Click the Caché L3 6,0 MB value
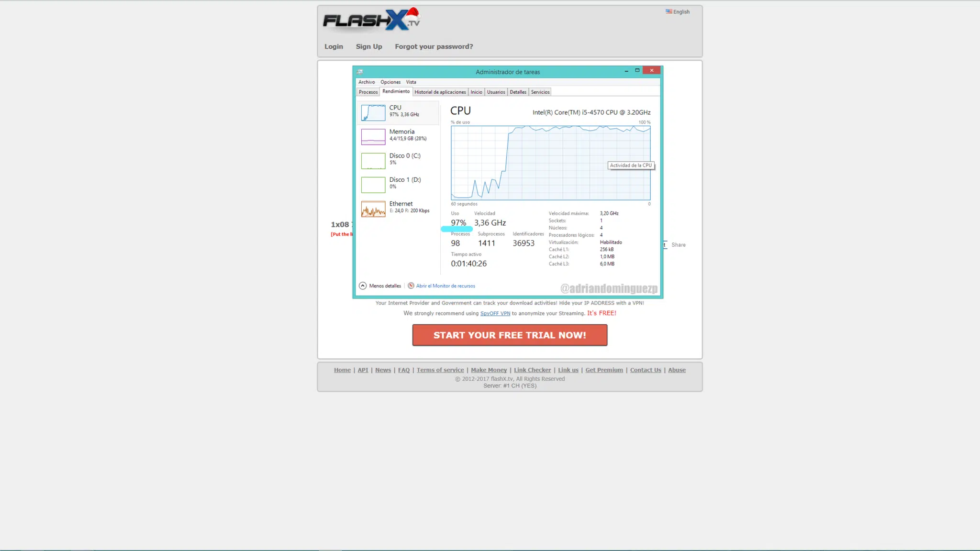980x551 pixels. coord(607,264)
